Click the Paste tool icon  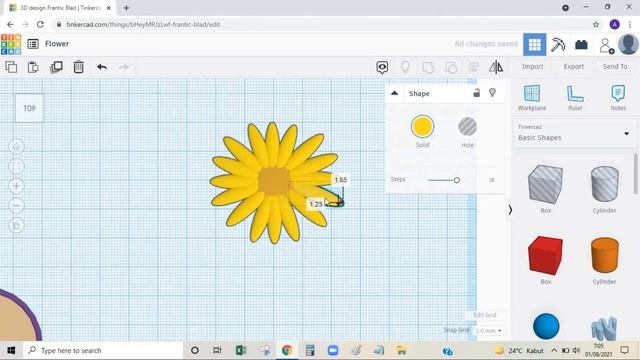(33, 67)
